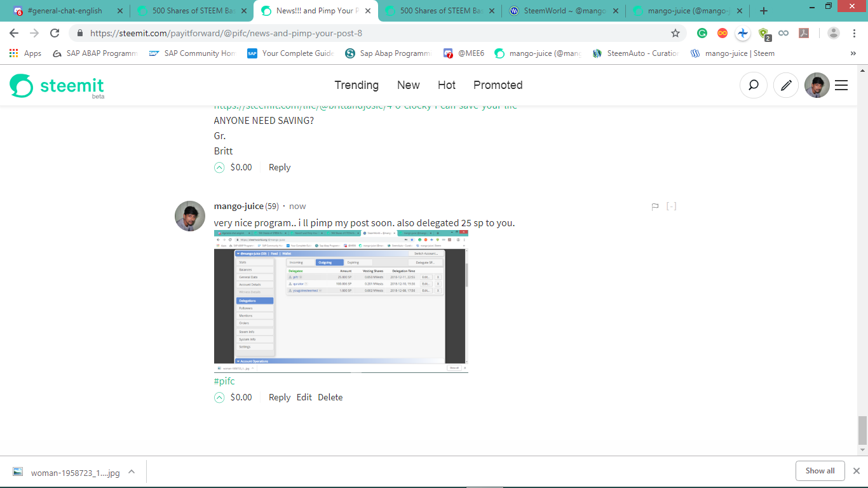868x488 pixels.
Task: Open the New posts feed
Action: point(409,85)
